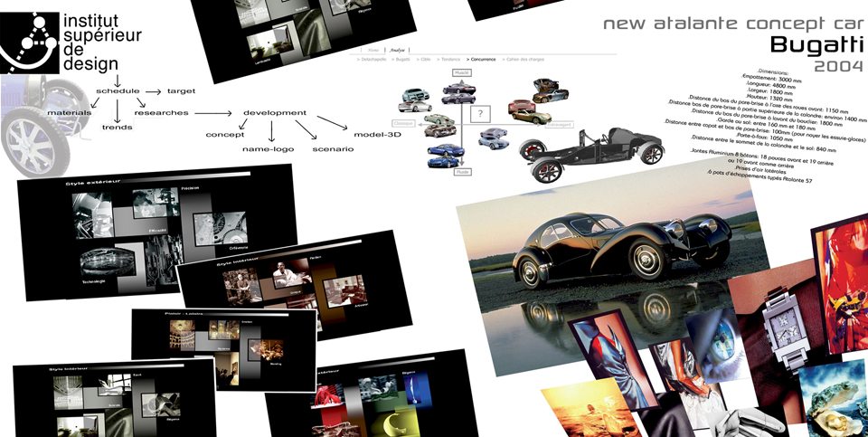This screenshot has width=868, height=437.
Task: Click the Précision label on Style extérieur board
Action: [190, 188]
